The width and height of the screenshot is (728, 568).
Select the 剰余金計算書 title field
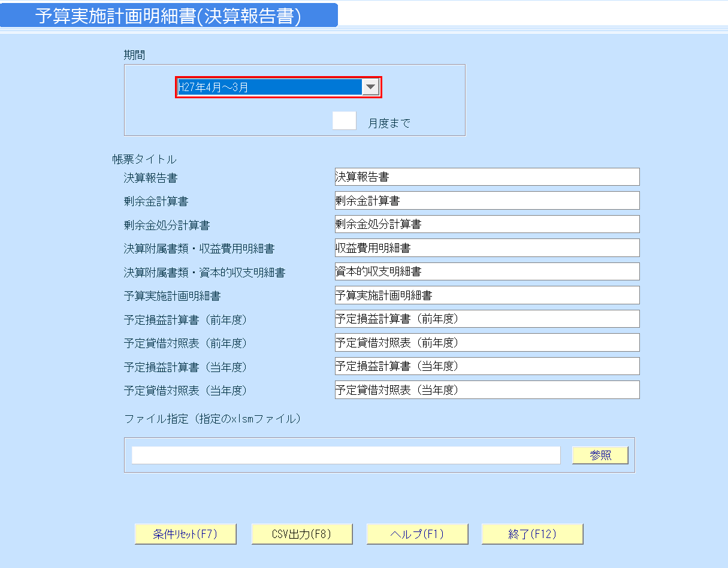point(485,200)
